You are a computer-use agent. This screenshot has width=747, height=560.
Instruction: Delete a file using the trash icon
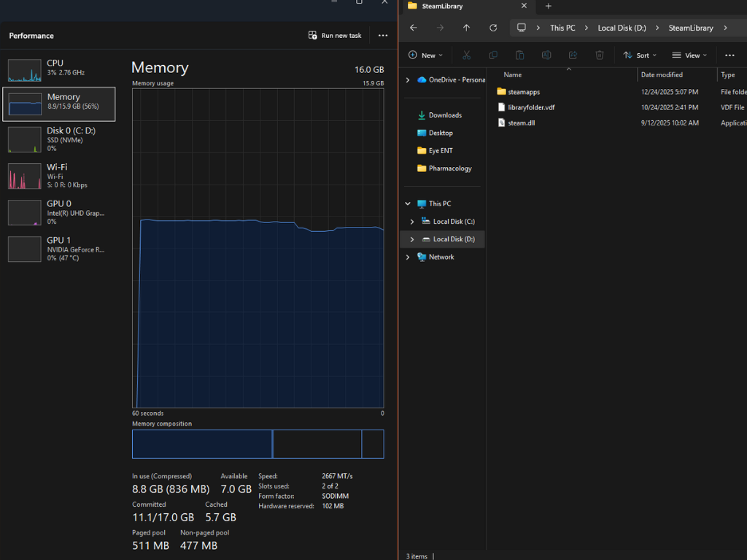coord(599,55)
